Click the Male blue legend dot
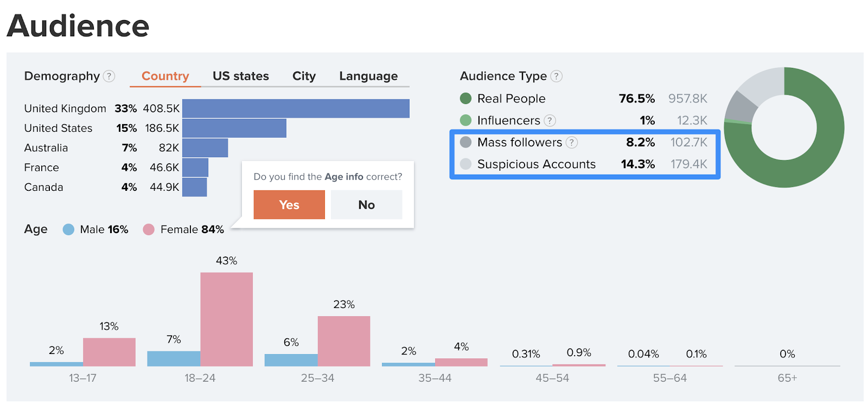Viewport: 868px width, 405px height. [x=68, y=230]
